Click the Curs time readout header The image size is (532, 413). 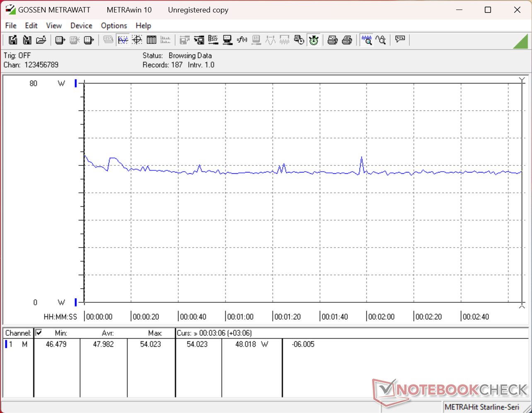point(214,333)
